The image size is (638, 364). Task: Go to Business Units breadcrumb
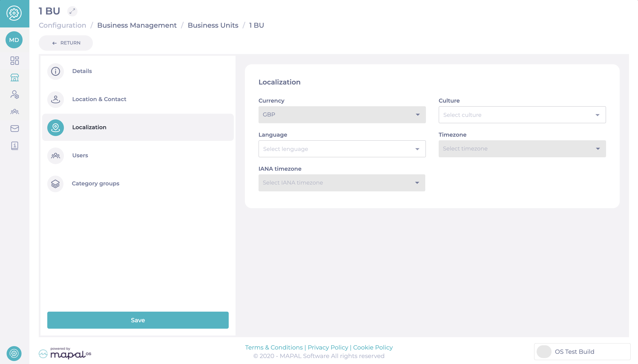(213, 25)
